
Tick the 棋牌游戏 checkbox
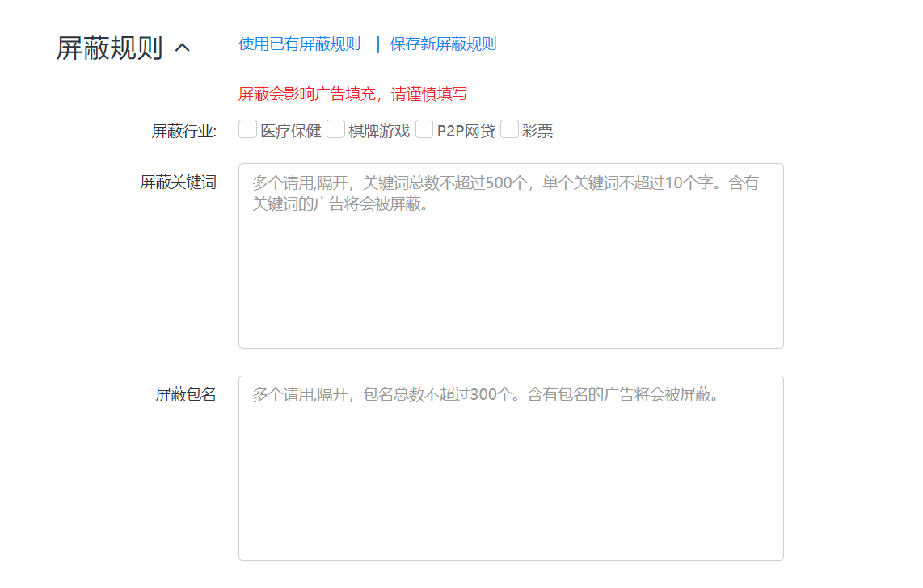tap(335, 129)
